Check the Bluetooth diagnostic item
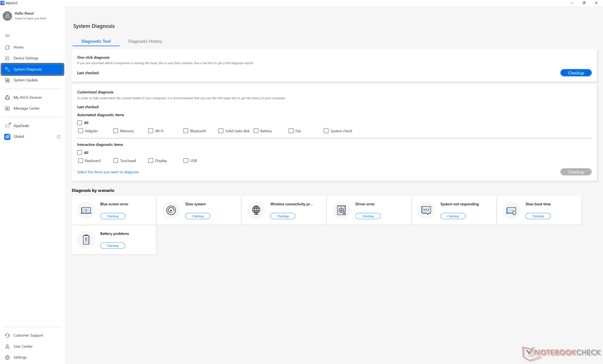Screen dimensions: 603x364 (186, 131)
